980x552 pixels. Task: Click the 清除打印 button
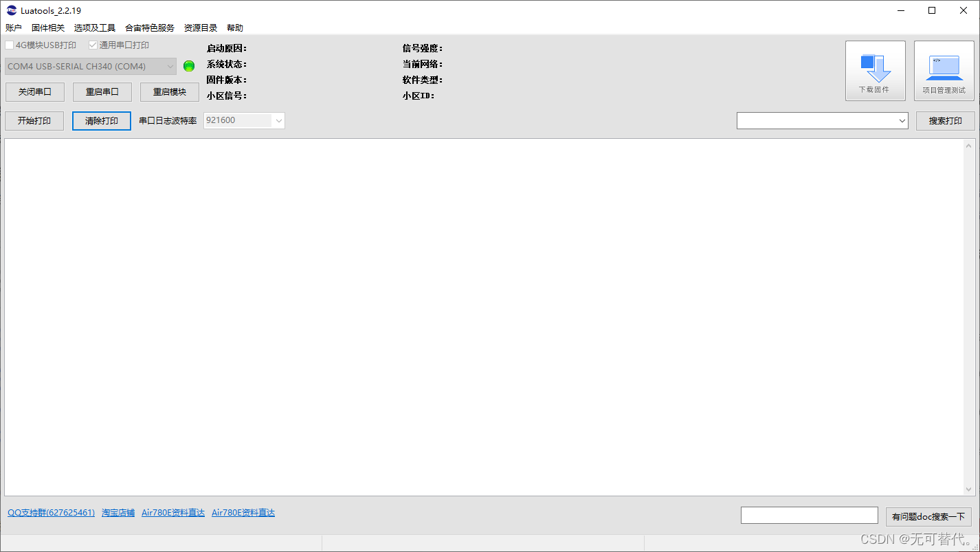click(x=102, y=121)
